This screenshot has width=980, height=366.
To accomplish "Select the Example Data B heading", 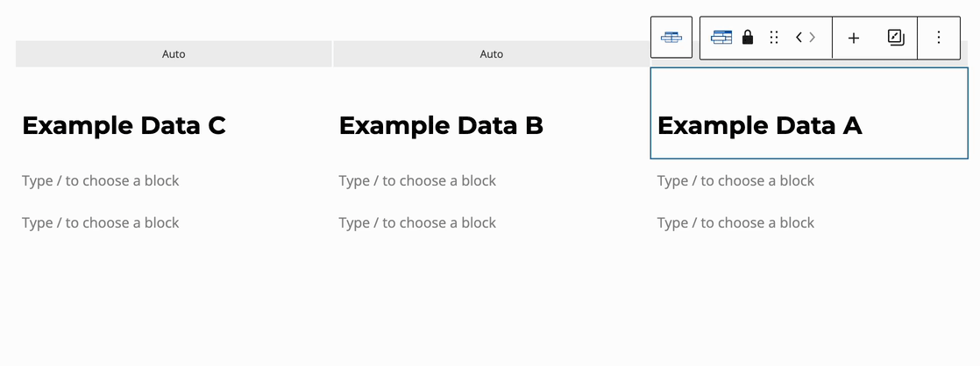I will (x=441, y=126).
